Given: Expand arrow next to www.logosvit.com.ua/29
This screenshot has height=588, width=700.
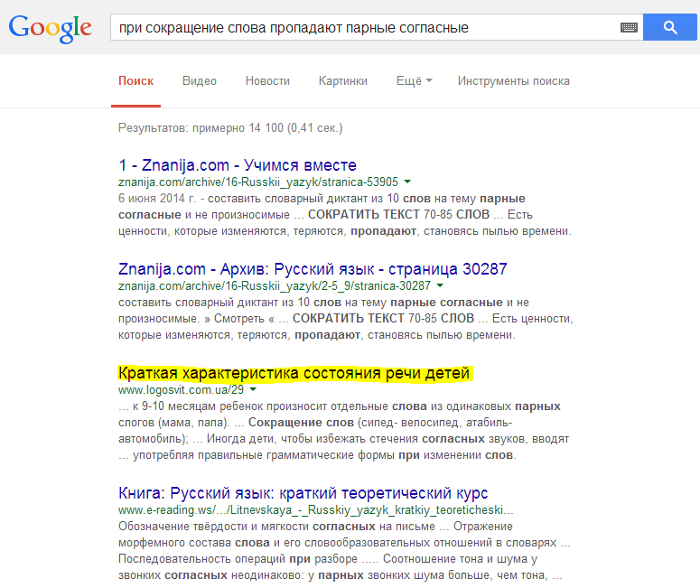Looking at the screenshot, I should pos(253,390).
